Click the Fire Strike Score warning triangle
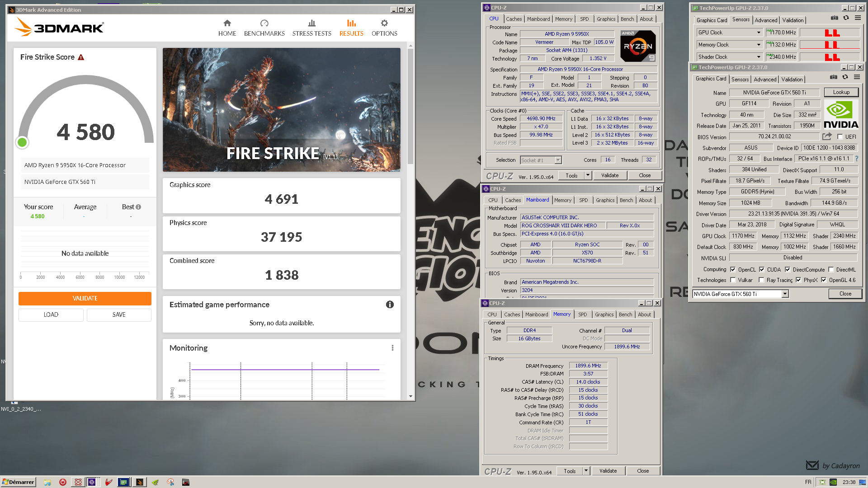This screenshot has width=868, height=488. [81, 57]
